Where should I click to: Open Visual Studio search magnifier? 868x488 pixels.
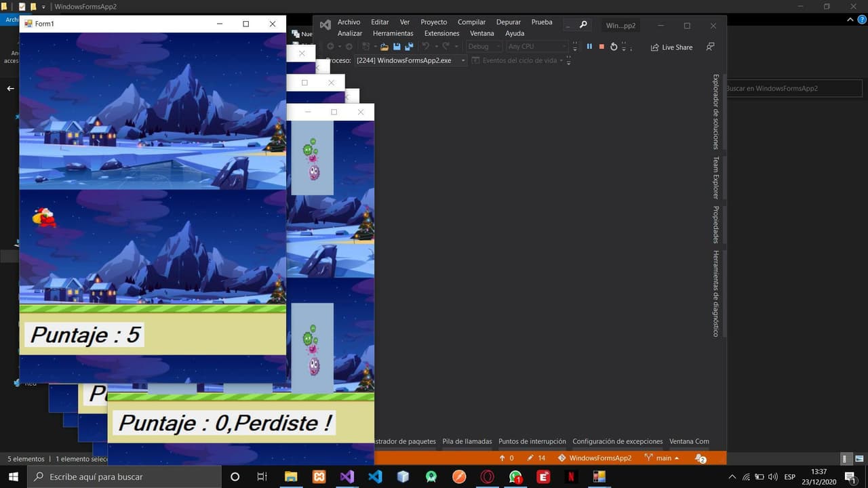(583, 25)
